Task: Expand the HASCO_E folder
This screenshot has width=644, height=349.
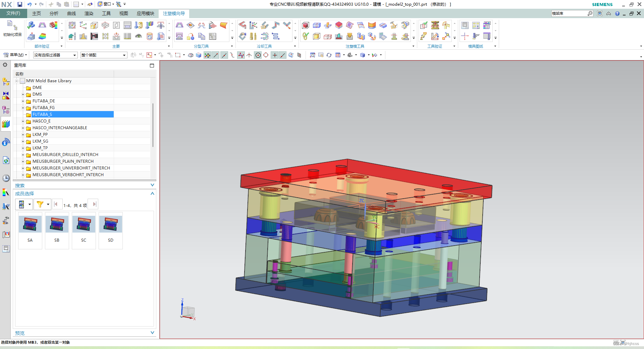Action: coord(23,121)
